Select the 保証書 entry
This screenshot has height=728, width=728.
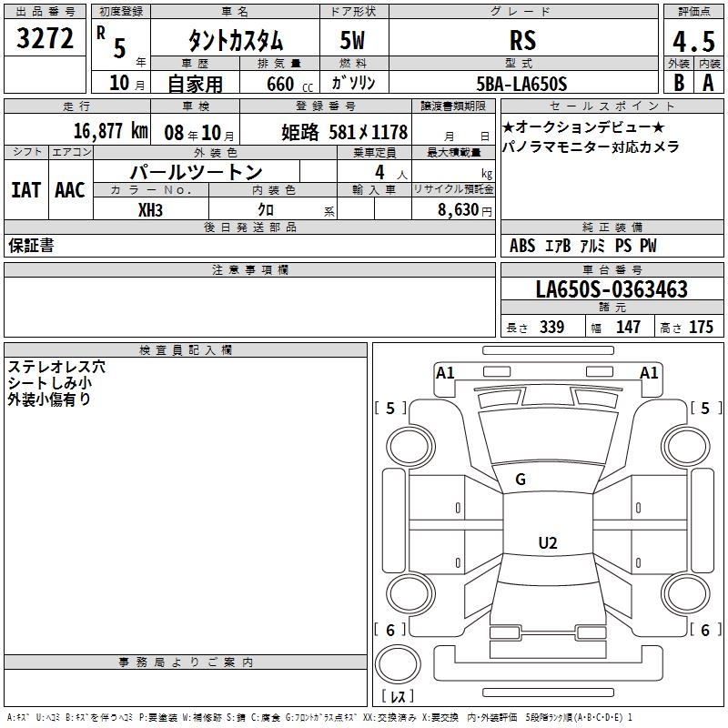pyautogui.click(x=31, y=246)
